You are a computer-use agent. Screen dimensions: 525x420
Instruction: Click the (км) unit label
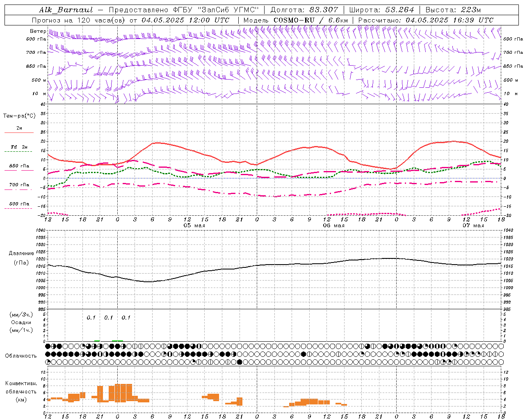point(21,399)
